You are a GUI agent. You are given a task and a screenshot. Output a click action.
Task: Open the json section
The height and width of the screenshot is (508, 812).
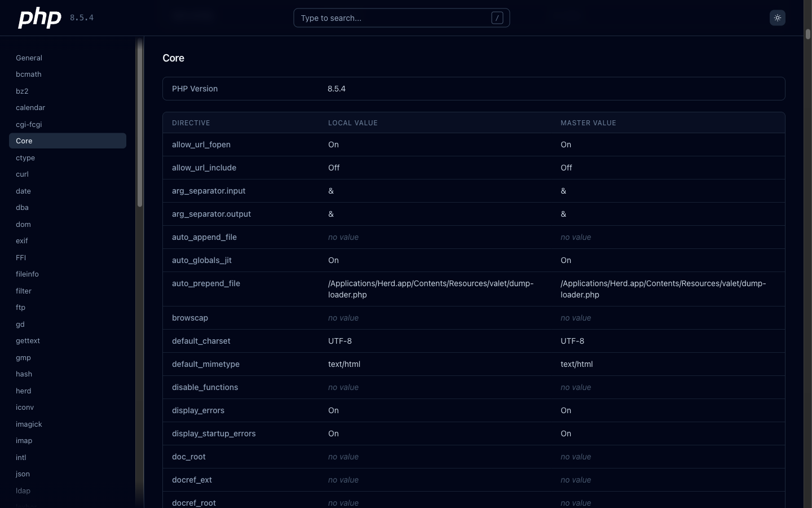click(23, 474)
